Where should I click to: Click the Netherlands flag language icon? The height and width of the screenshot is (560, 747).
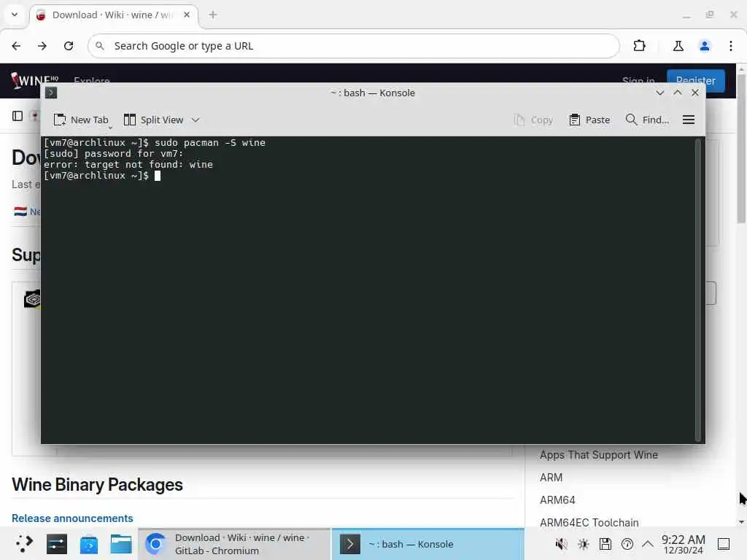20,211
